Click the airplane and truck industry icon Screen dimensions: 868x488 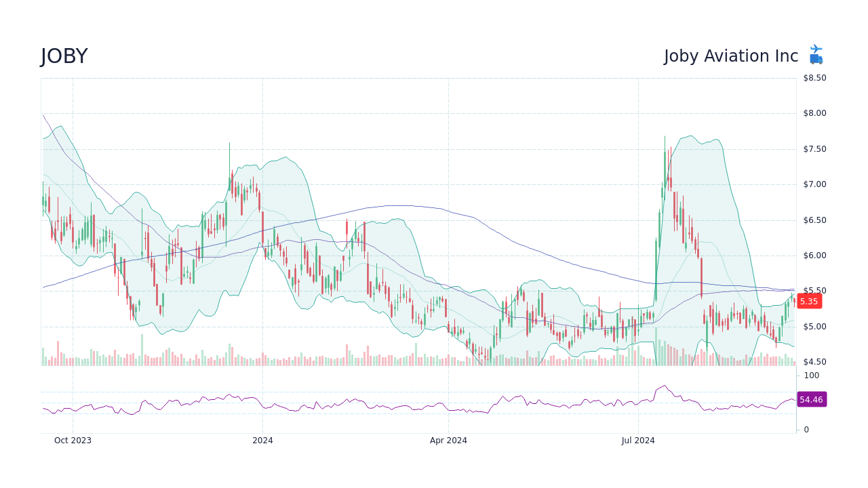[816, 54]
